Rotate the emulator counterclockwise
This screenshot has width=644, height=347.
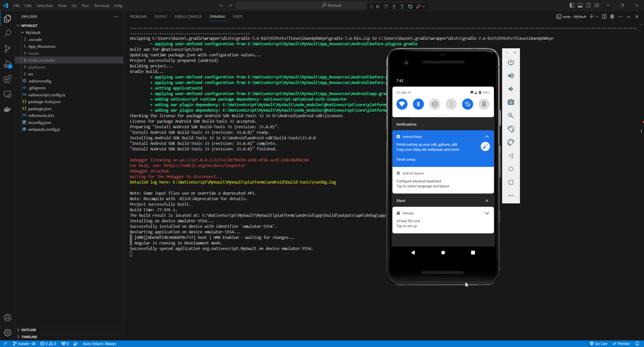click(x=511, y=129)
